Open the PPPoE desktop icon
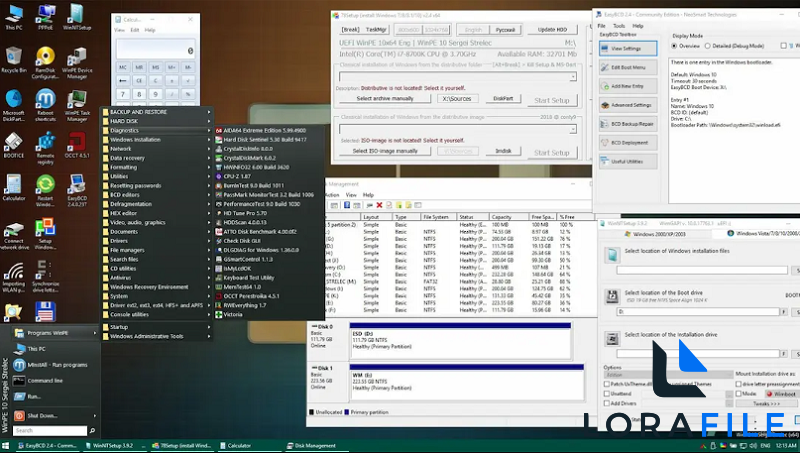Viewport: 800px width, 453px height. click(x=45, y=17)
